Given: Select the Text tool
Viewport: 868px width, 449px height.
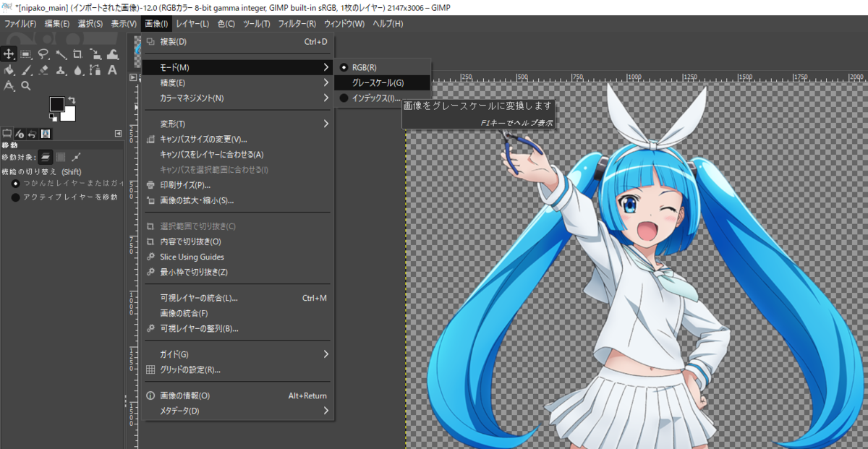Looking at the screenshot, I should tap(112, 71).
